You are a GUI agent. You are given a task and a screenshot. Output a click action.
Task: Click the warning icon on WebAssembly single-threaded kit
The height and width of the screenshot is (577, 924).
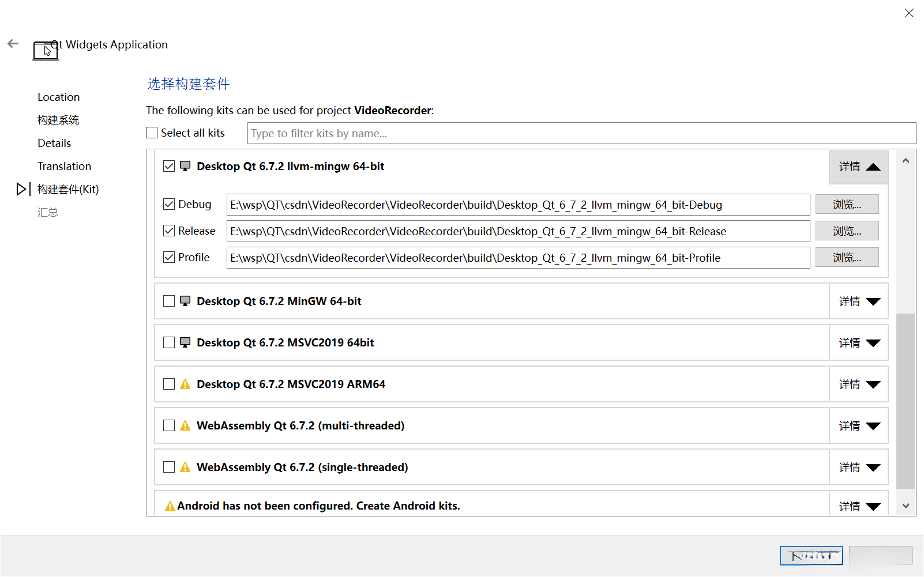coord(185,467)
